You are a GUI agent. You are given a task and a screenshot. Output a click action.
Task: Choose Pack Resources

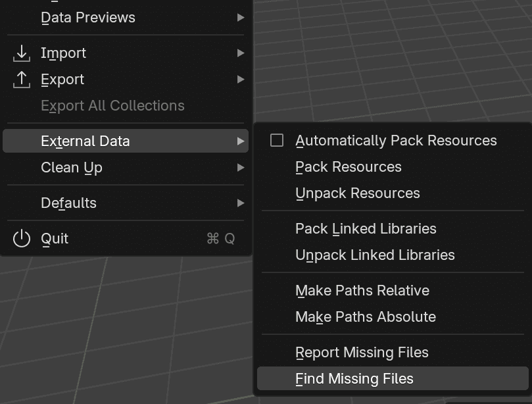(393, 166)
